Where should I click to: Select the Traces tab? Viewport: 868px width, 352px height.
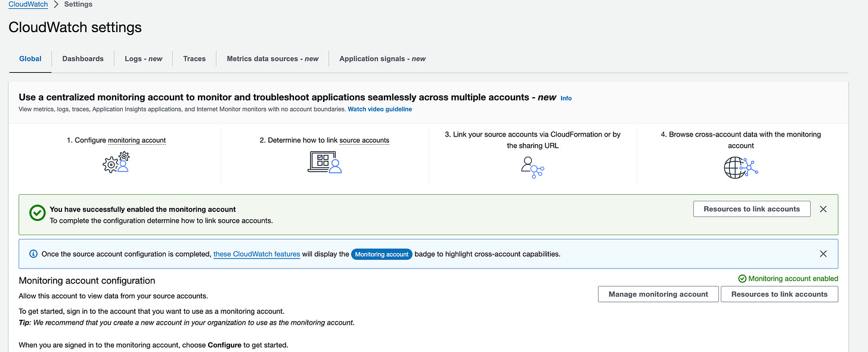coord(194,59)
